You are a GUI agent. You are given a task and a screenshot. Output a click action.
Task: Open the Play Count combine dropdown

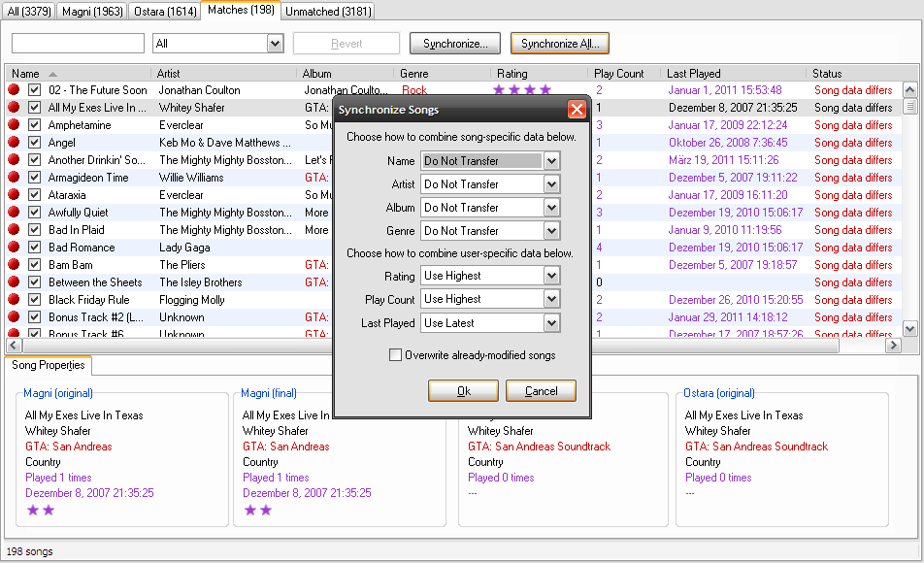551,299
